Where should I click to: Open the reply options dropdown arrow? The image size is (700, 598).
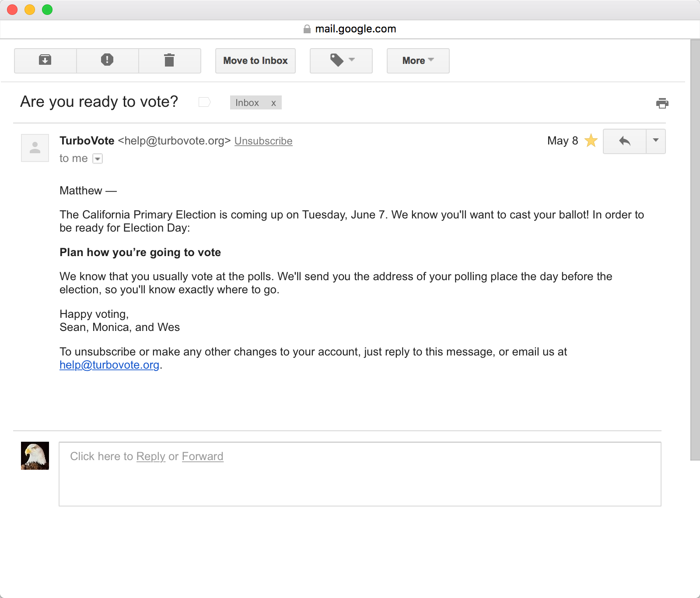pyautogui.click(x=656, y=141)
